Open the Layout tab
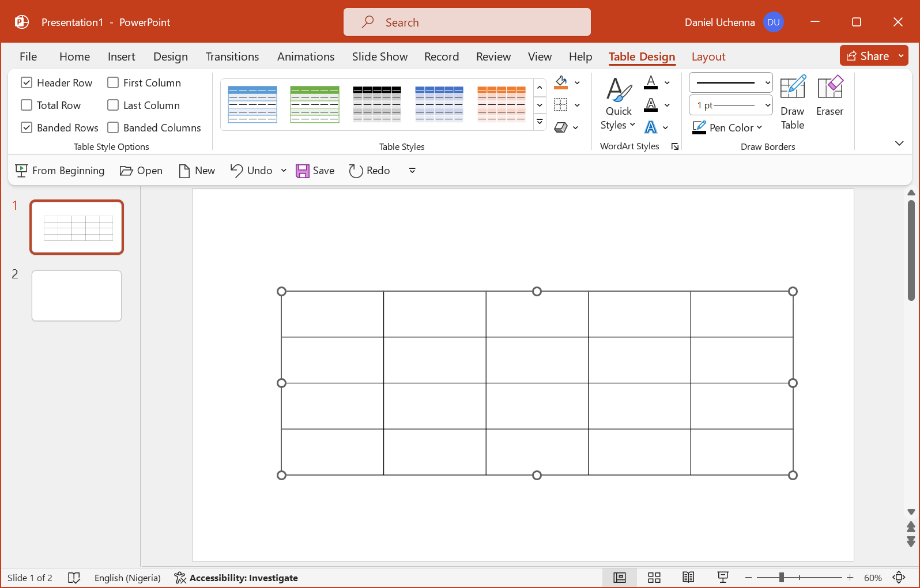The image size is (920, 588). [x=708, y=56]
